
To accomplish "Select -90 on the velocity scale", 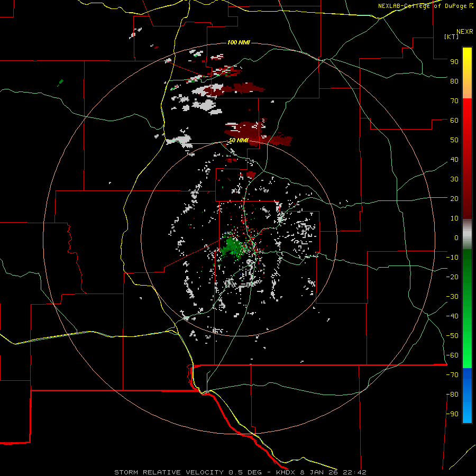I will tap(452, 414).
